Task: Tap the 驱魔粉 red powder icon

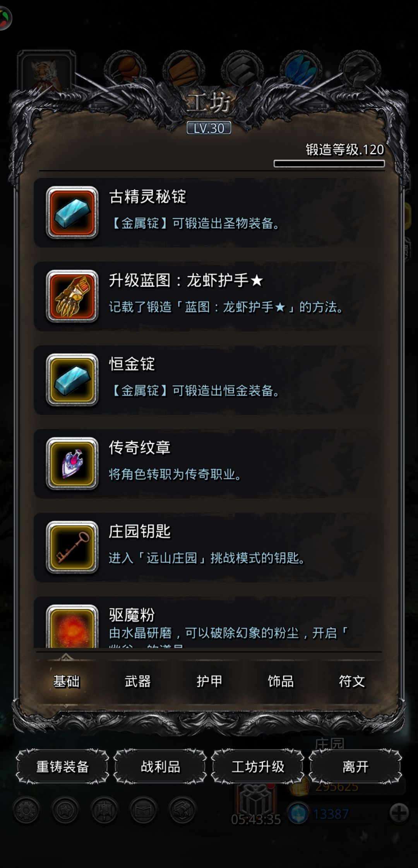Action: coord(72,626)
